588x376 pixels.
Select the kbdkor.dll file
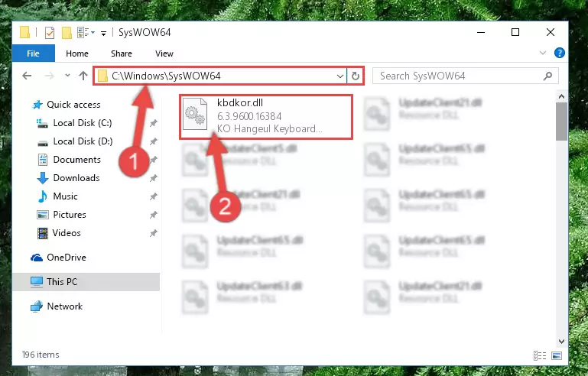click(x=266, y=117)
